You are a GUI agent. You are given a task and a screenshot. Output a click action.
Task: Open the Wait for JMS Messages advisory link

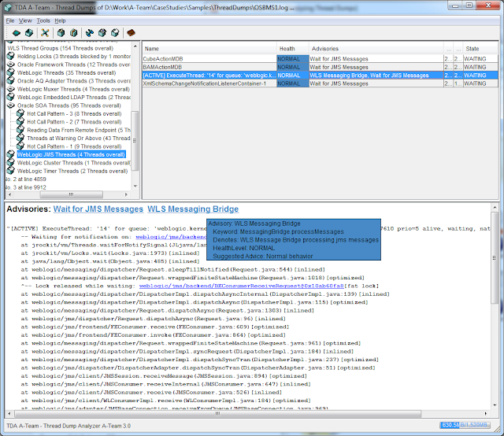tap(98, 209)
